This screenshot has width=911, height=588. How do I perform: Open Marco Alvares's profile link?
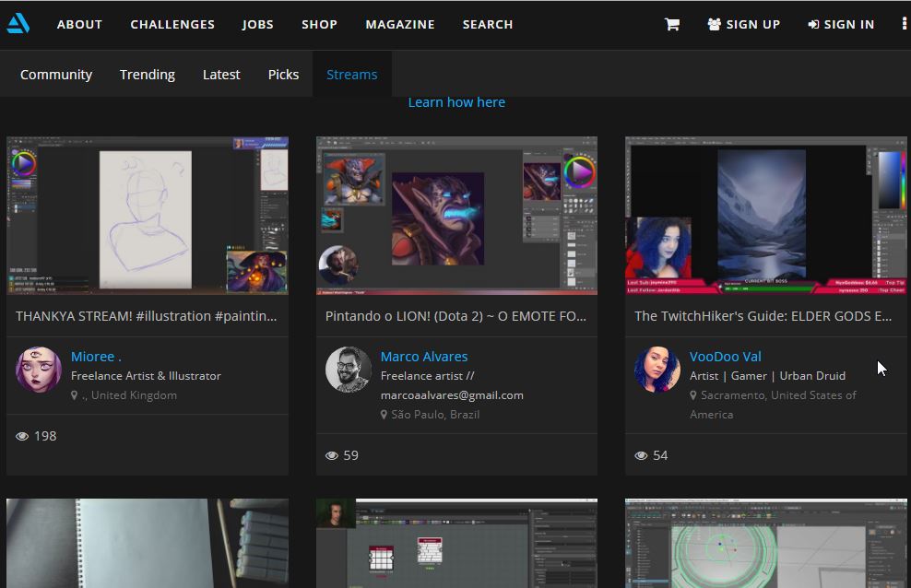click(424, 357)
